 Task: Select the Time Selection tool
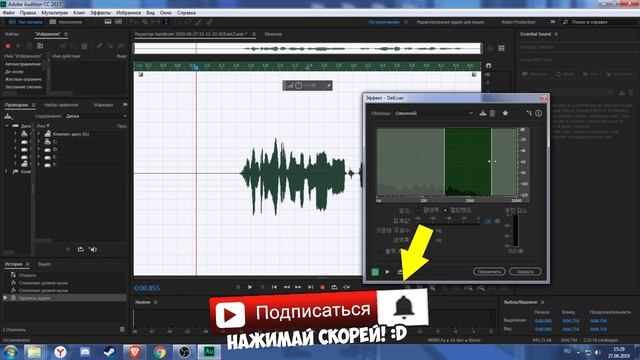coord(166,22)
